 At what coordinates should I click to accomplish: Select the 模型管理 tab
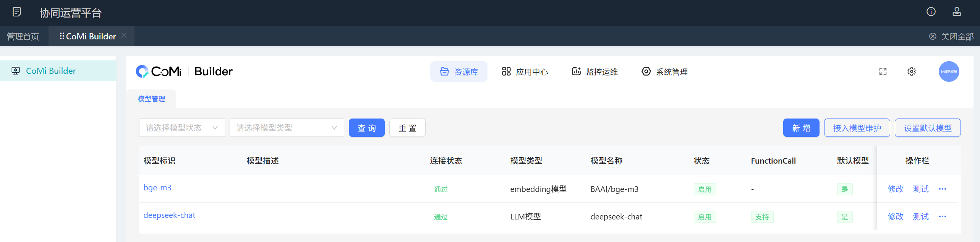151,99
